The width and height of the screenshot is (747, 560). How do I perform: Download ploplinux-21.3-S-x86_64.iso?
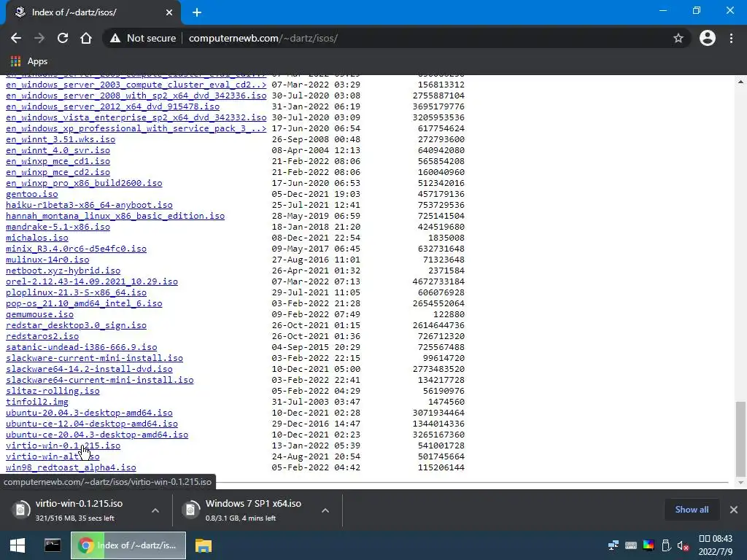[x=76, y=293]
